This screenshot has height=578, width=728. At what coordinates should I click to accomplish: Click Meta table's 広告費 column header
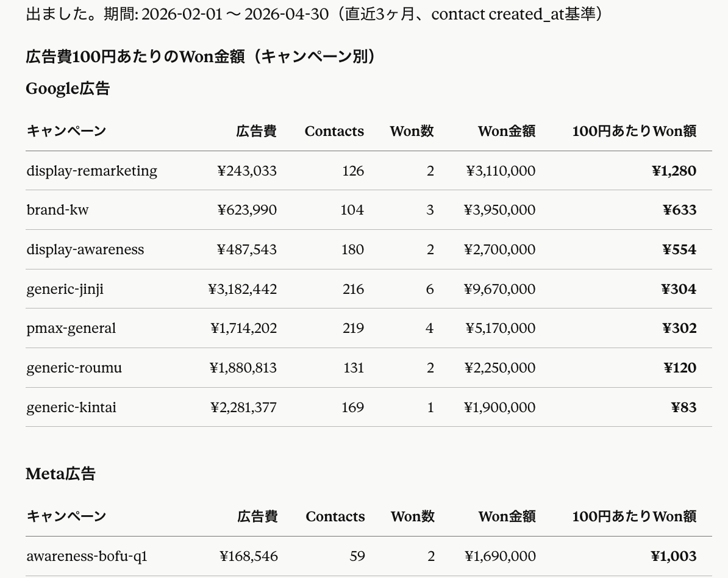257,516
